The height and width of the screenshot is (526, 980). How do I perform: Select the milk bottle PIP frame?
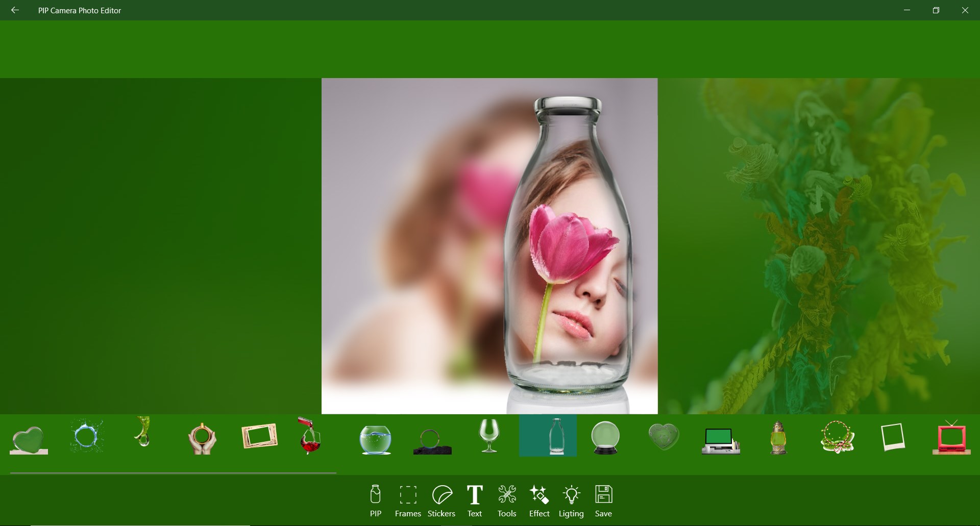coord(548,436)
